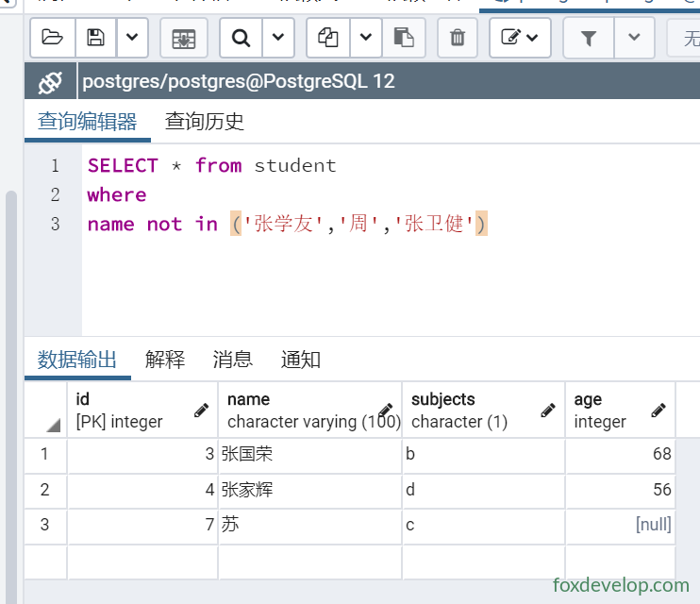This screenshot has height=604, width=700.
Task: Open the Filter options dropdown arrow
Action: point(634,38)
